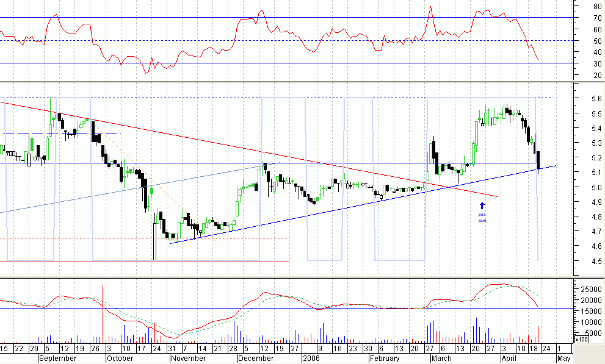This screenshot has height=364, width=605.
Task: Click the date label 18 on time axis
Action: pyautogui.click(x=534, y=349)
